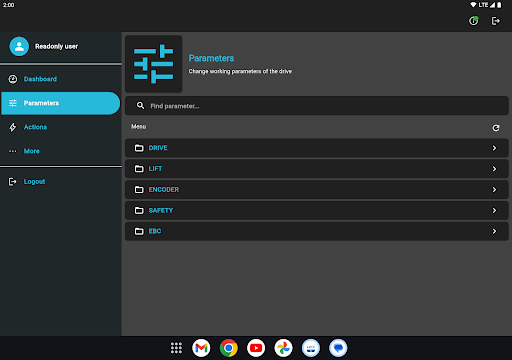This screenshot has width=512, height=360.
Task: Open the Messages app in taskbar
Action: (338, 348)
